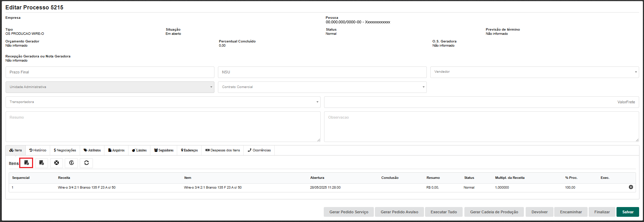Switch to the Negociações tab
This screenshot has width=644, height=222.
pos(65,150)
